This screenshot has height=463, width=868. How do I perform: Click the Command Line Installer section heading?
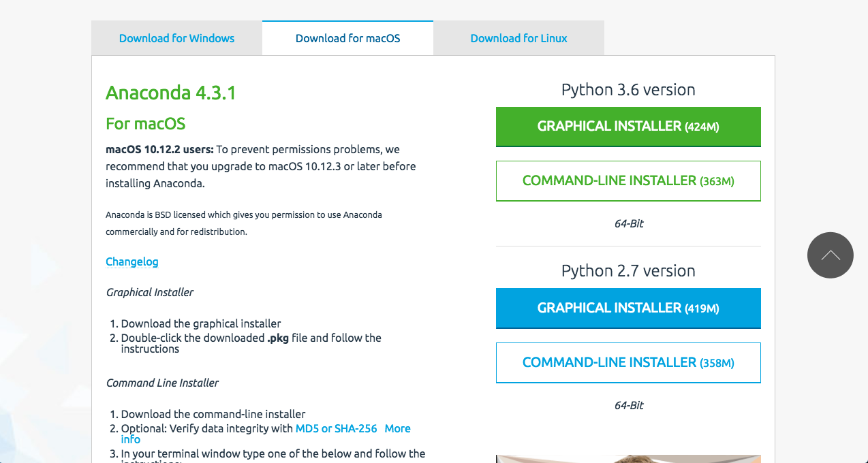coord(162,383)
